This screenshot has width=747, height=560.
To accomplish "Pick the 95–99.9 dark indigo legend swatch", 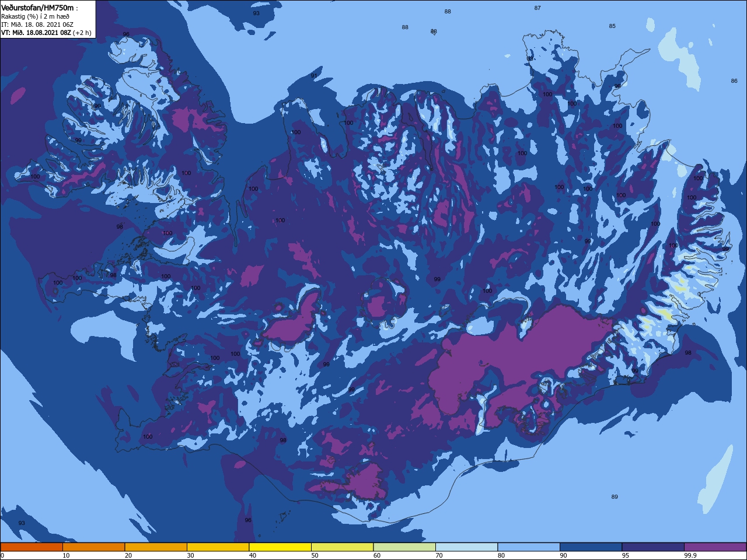I will 653,547.
